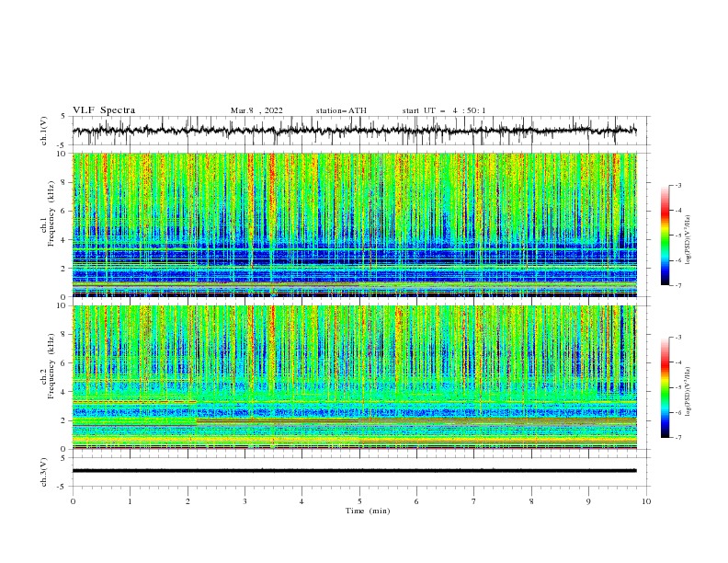Click the ch.1 spectrogram color scale bar

tap(665, 236)
